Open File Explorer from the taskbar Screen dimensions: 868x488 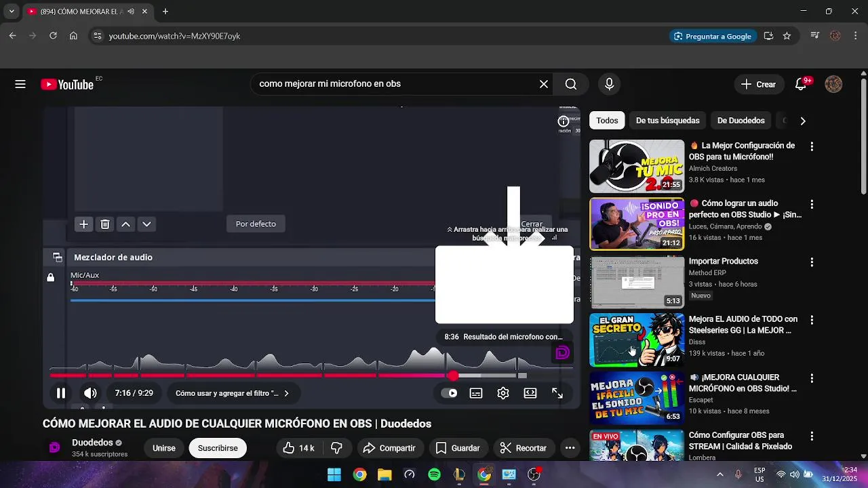[x=384, y=474]
